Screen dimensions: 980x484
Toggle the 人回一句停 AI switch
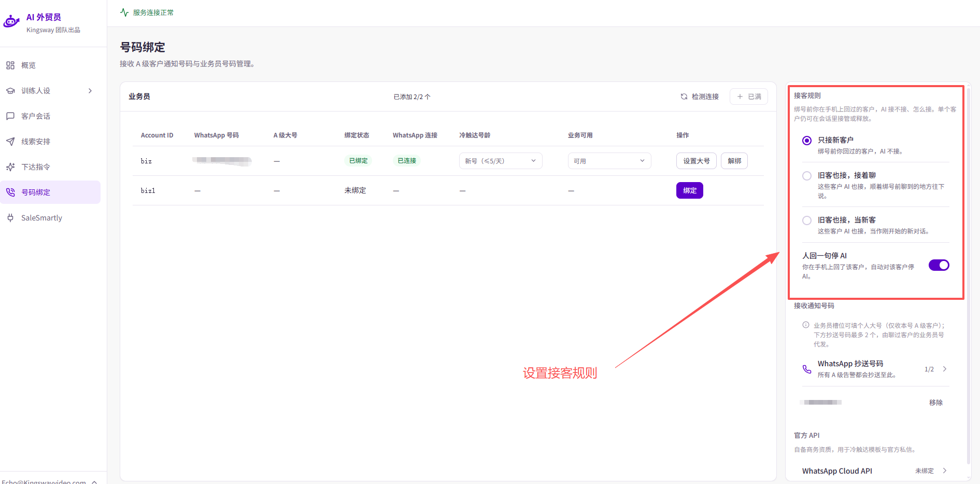tap(939, 265)
